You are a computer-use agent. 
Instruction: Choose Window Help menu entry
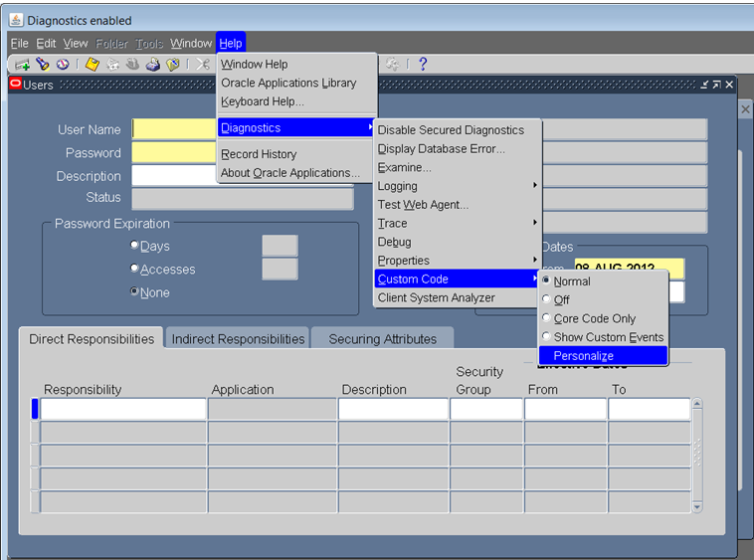pyautogui.click(x=295, y=64)
